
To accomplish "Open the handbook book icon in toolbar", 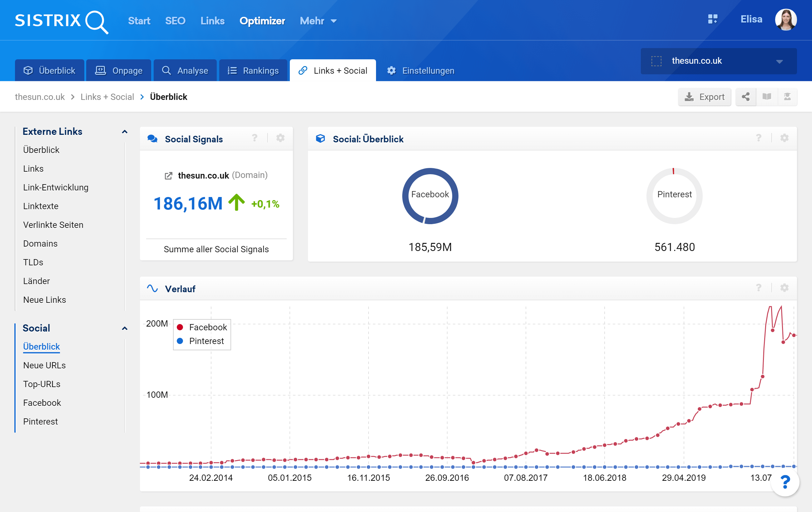I will tap(766, 97).
